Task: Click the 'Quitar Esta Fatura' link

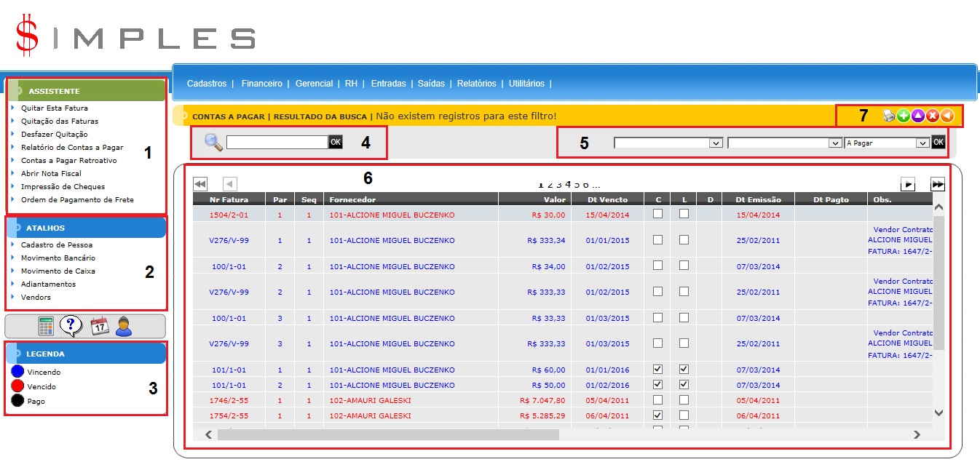Action: point(55,108)
